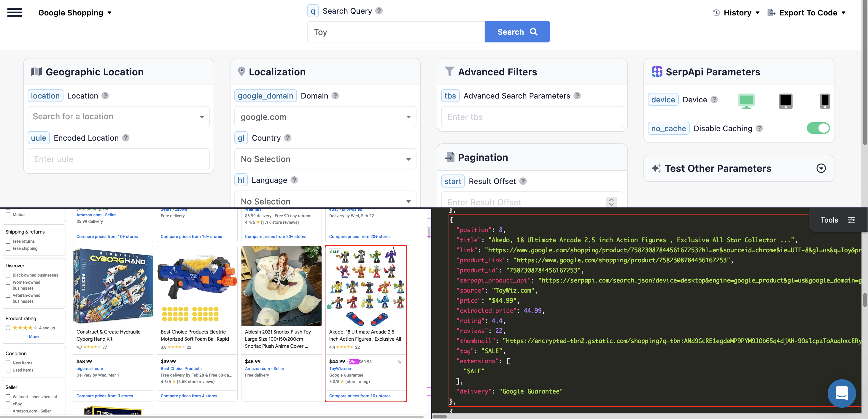Image resolution: width=868 pixels, height=419 pixels.
Task: Select the 4 and up rating option
Action: point(8,327)
